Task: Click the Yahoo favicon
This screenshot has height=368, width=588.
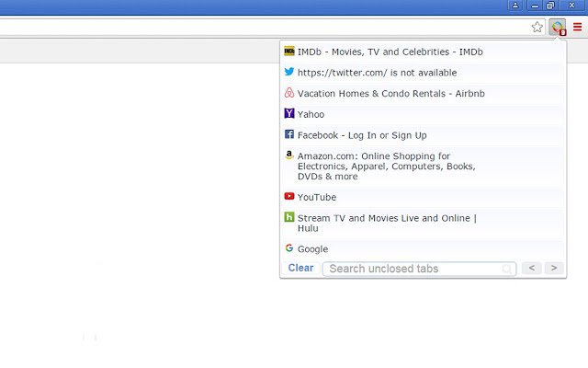Action: point(289,113)
